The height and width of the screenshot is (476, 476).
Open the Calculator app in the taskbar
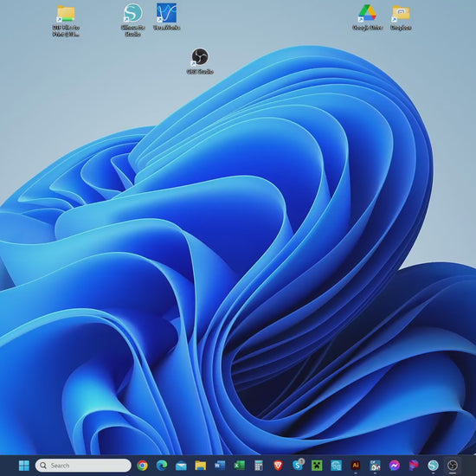259,465
